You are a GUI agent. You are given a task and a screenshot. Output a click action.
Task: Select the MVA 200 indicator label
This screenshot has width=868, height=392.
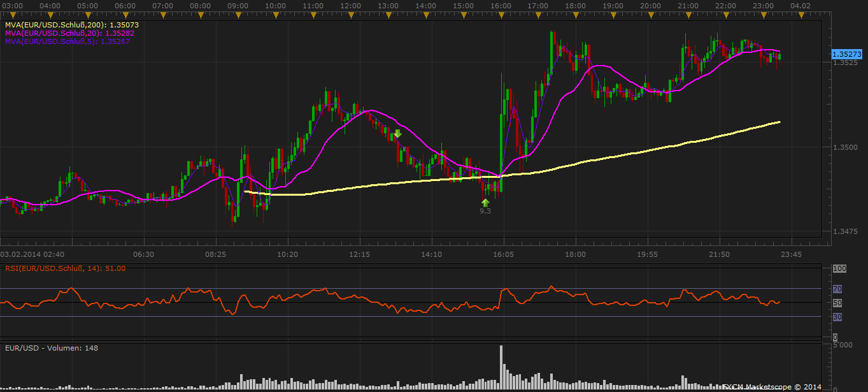click(71, 25)
